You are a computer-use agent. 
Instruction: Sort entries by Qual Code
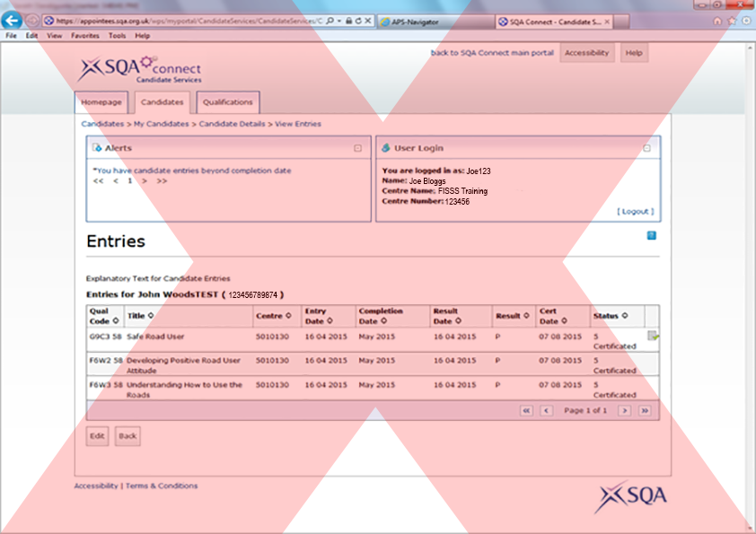click(116, 320)
